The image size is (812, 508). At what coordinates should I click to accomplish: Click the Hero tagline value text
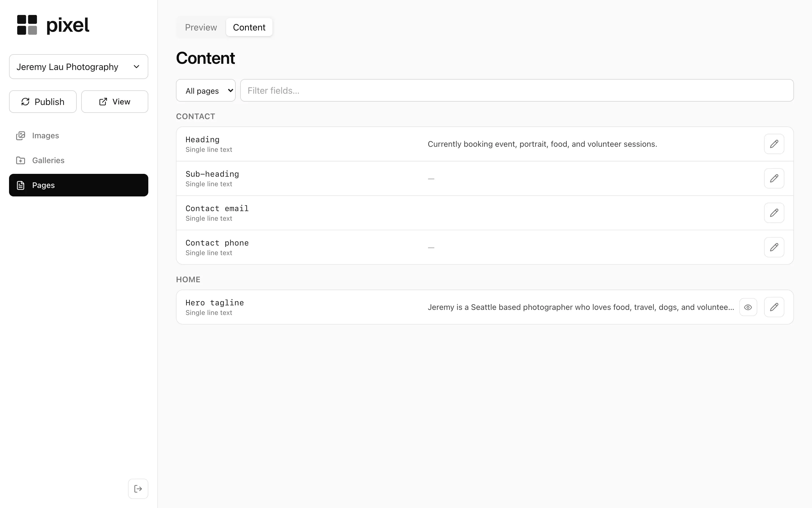581,307
